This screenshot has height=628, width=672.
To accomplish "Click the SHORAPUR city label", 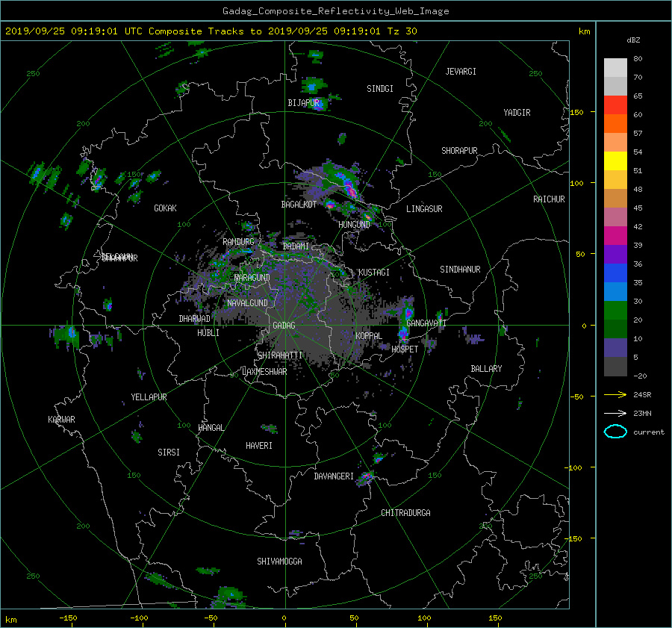I will [459, 150].
